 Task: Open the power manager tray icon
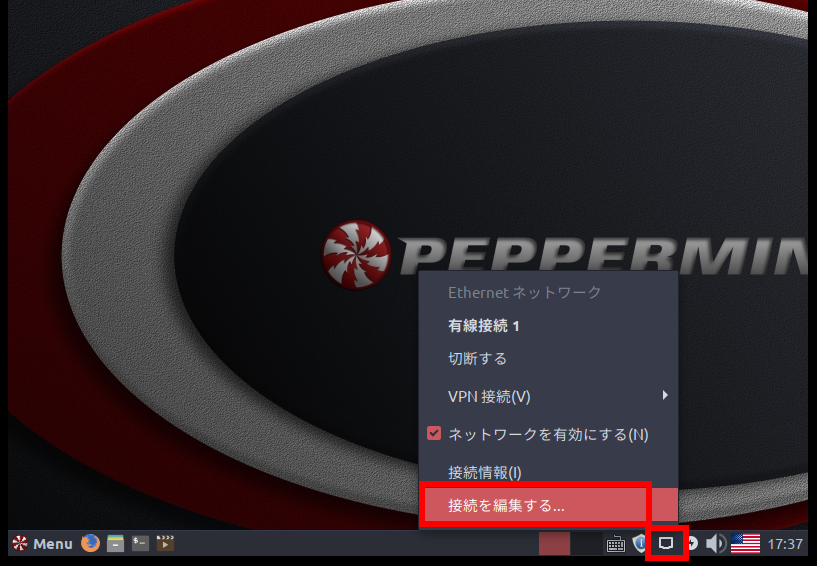[693, 544]
